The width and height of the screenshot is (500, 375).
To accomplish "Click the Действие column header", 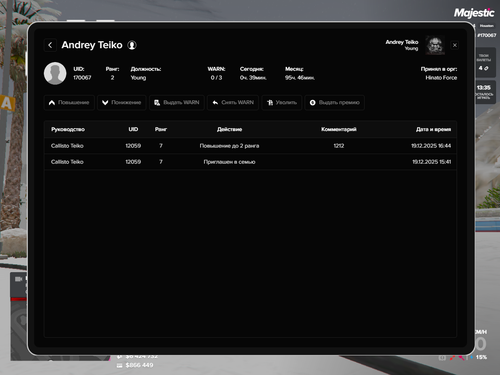I will tap(229, 129).
